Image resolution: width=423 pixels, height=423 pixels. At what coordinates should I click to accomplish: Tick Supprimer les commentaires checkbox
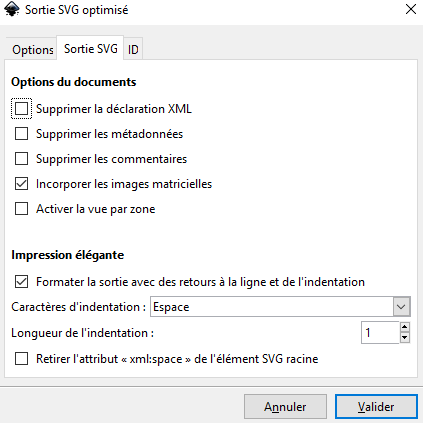point(21,159)
